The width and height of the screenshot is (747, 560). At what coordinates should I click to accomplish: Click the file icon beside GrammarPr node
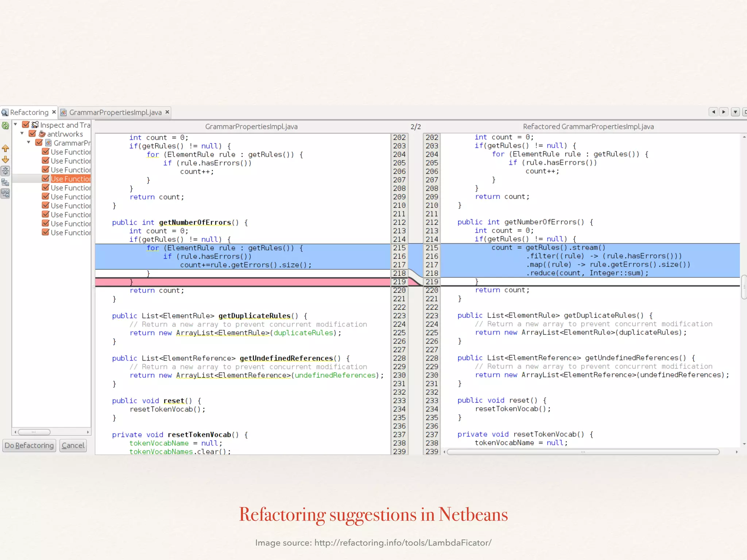click(x=49, y=143)
